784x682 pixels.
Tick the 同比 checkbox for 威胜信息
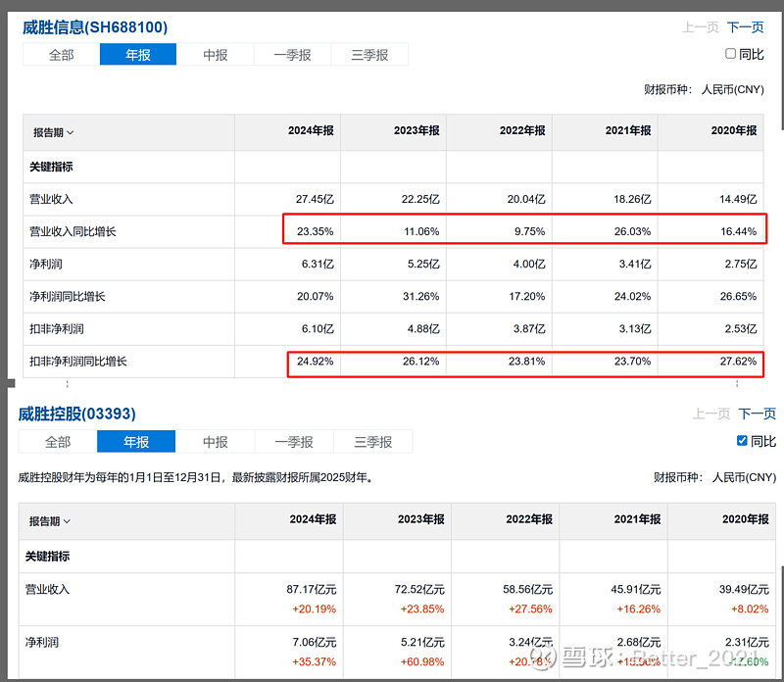tap(730, 54)
